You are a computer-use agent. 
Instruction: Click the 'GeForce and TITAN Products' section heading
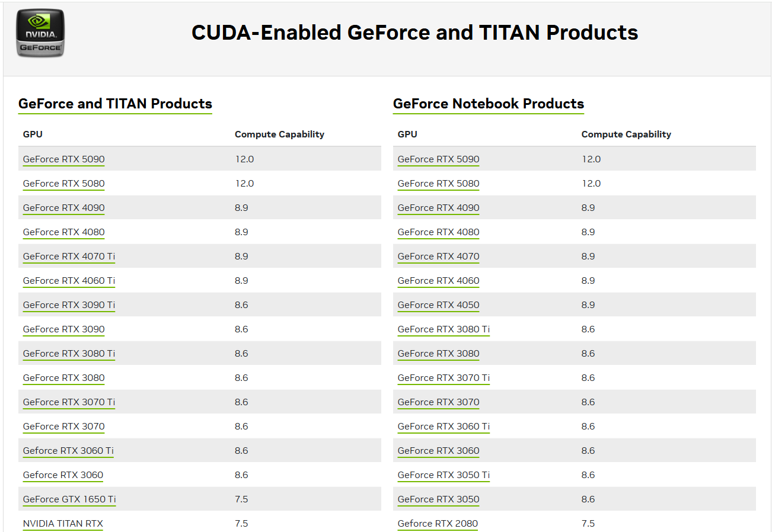(x=115, y=104)
